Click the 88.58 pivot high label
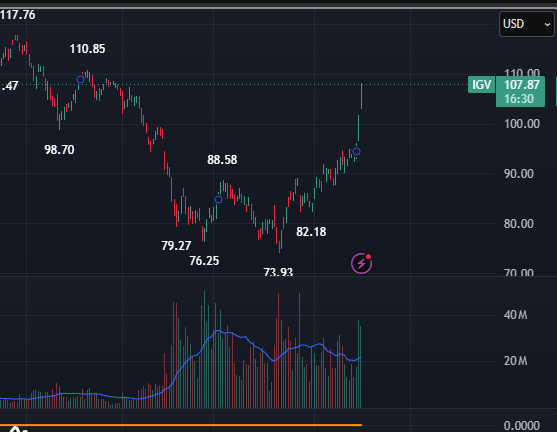The width and height of the screenshot is (557, 432). click(222, 160)
